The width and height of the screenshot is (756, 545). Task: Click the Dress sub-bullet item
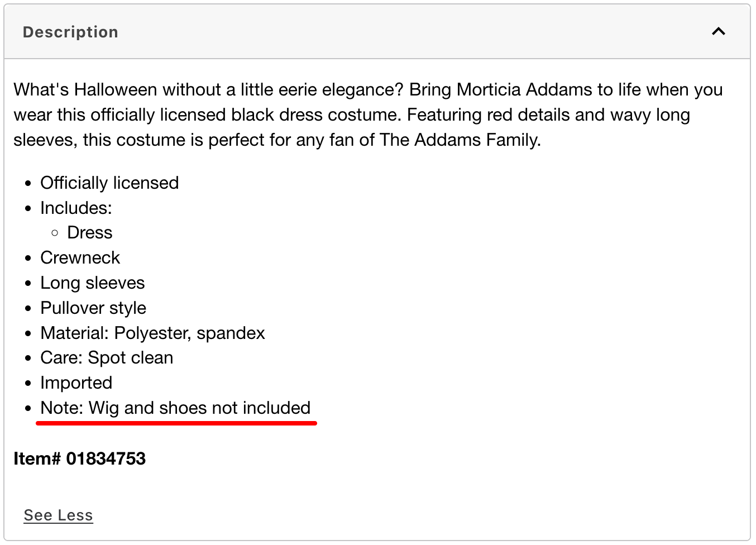[89, 232]
